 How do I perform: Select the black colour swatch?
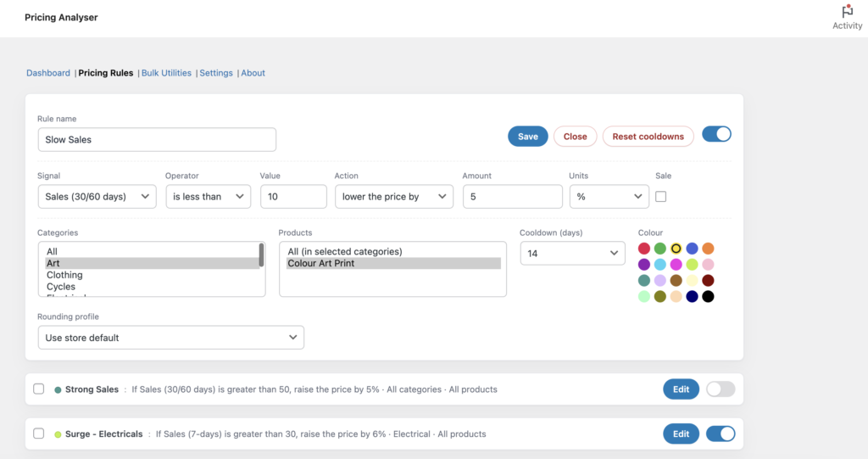click(708, 296)
